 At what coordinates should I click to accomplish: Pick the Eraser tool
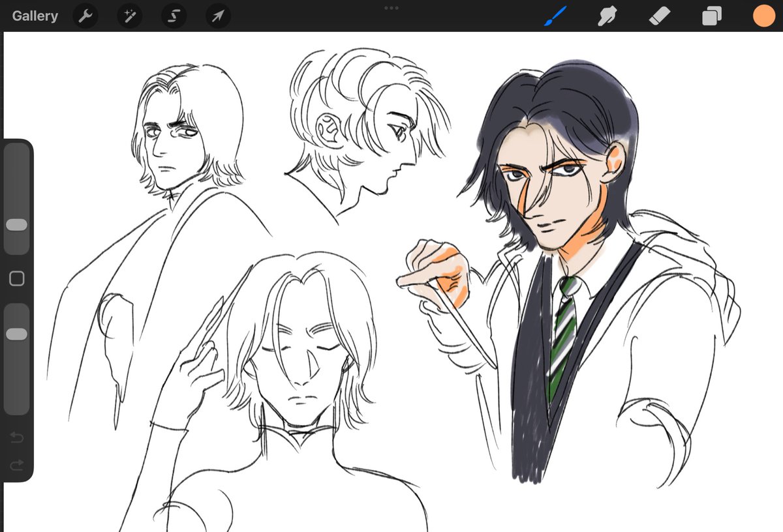coord(658,16)
